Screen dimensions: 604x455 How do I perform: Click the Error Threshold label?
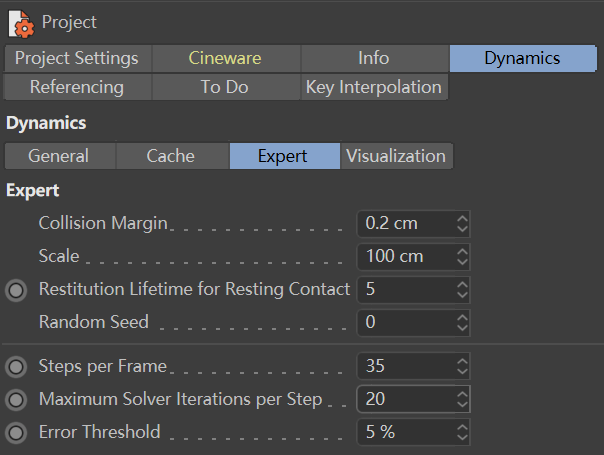click(99, 432)
